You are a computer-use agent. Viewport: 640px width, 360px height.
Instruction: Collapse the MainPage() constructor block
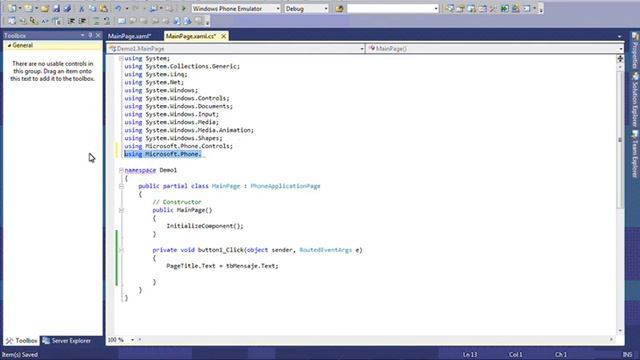pyautogui.click(x=121, y=210)
